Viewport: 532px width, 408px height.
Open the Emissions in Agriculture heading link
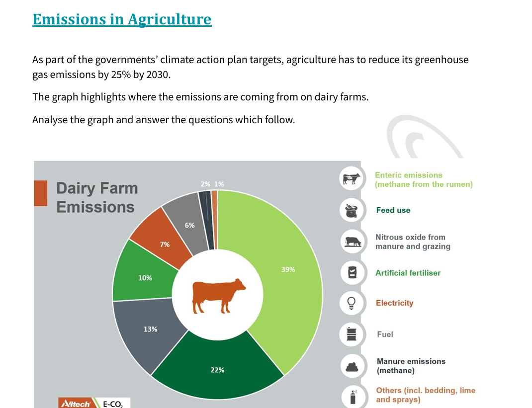click(x=122, y=19)
